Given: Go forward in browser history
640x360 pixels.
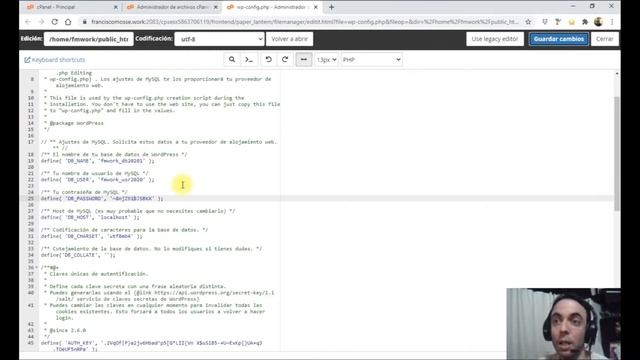Looking at the screenshot, I should point(41,22).
